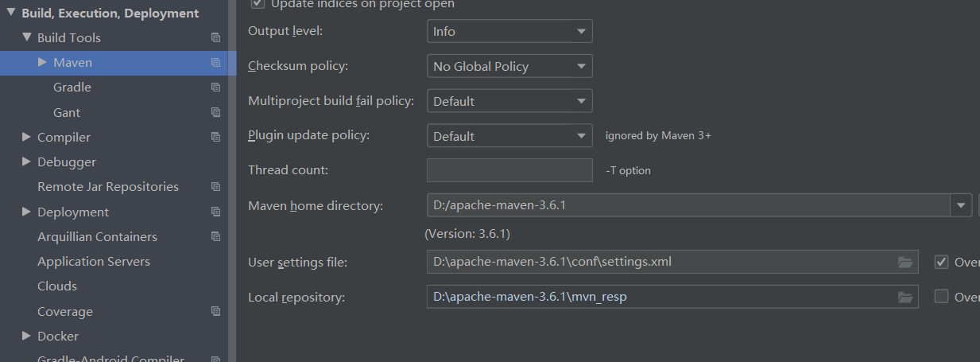Disable Override for User settings file

point(942,262)
